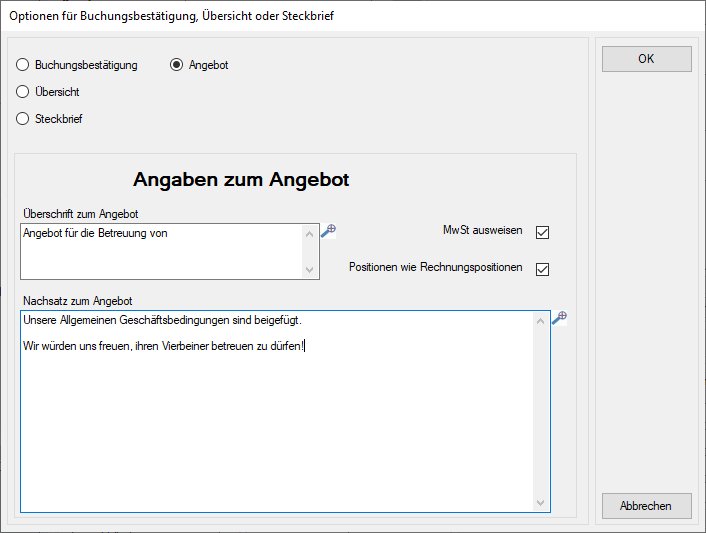This screenshot has width=706, height=533.
Task: Select the Buchungsbestätigung radio option
Action: pyautogui.click(x=23, y=65)
